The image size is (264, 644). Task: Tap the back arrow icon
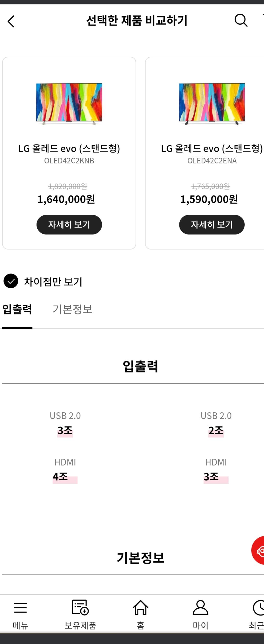point(11,21)
